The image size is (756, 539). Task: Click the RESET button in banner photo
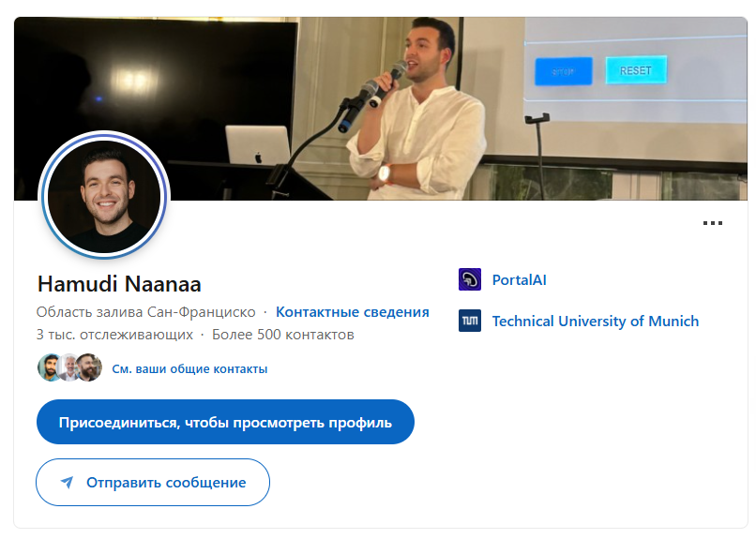pos(636,70)
